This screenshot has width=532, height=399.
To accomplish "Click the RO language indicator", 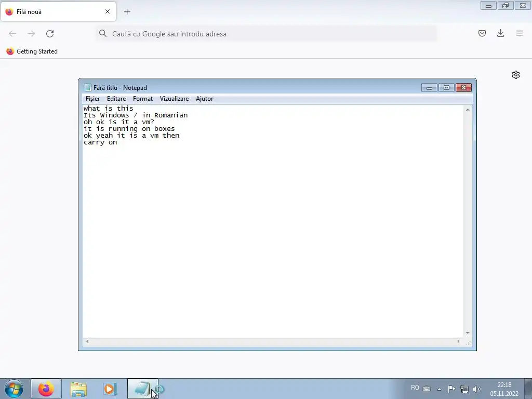I will [x=415, y=388].
